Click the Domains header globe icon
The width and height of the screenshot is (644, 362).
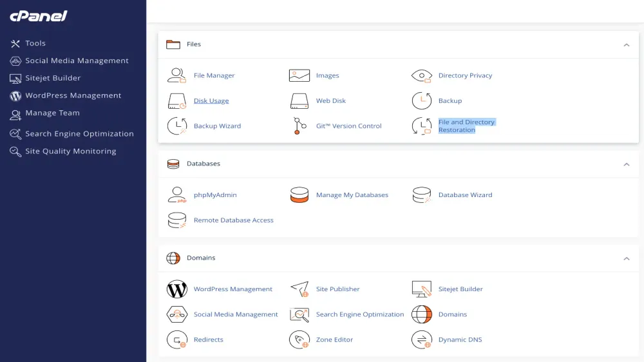(173, 258)
